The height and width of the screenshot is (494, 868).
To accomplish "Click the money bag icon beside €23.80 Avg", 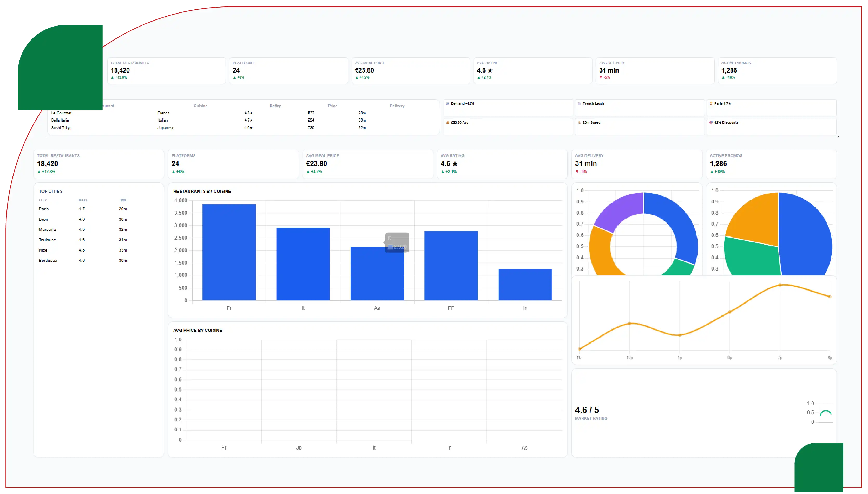I will (x=448, y=122).
